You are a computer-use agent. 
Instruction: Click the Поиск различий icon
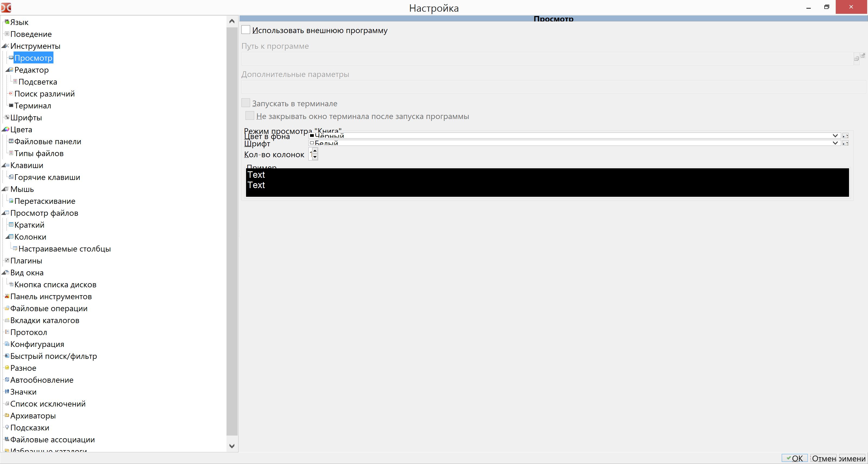pos(11,93)
